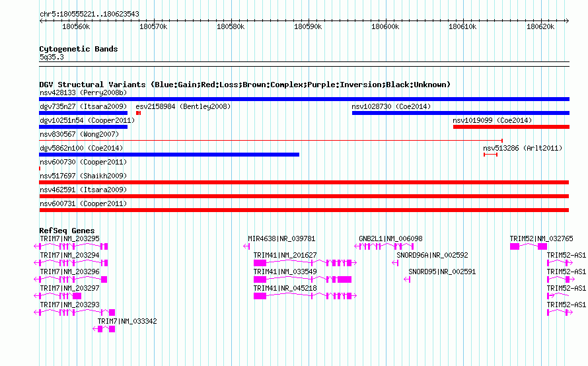
Task: Select the Cytogenetic Bands track title
Action: coord(79,49)
